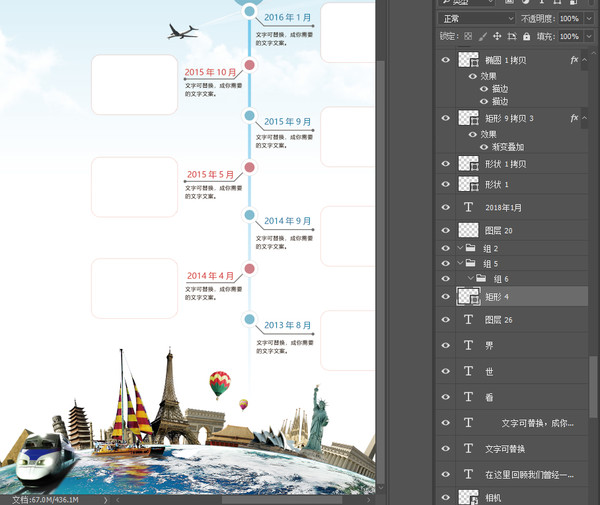Open fx effects of 矩形 9 拷贝 3 layer
This screenshot has width=600, height=505.
574,118
